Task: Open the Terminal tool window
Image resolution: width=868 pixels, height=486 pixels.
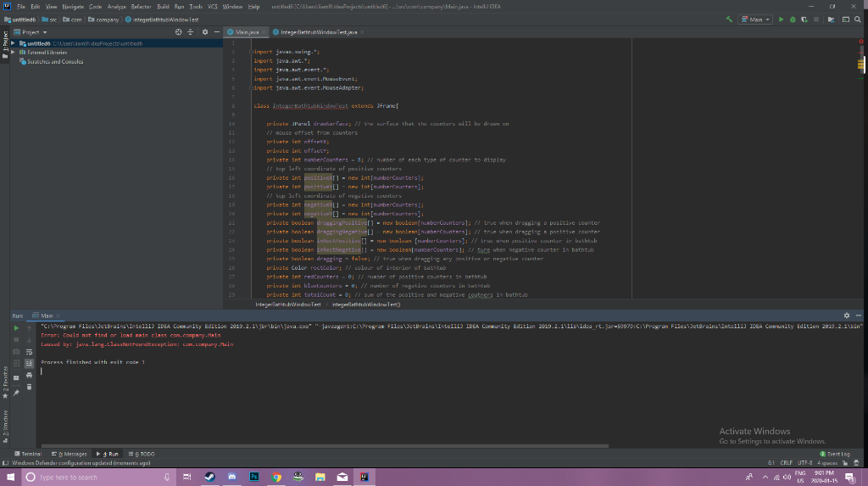Action: click(28, 454)
